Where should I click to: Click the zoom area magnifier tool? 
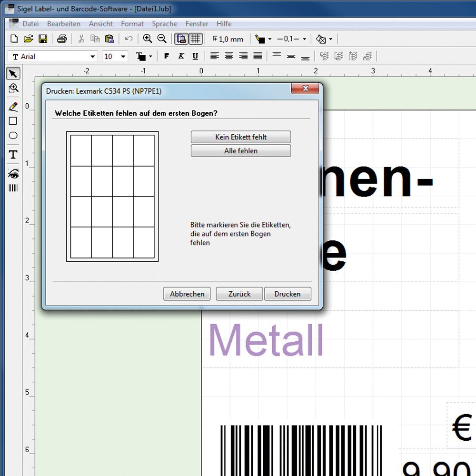(x=13, y=88)
